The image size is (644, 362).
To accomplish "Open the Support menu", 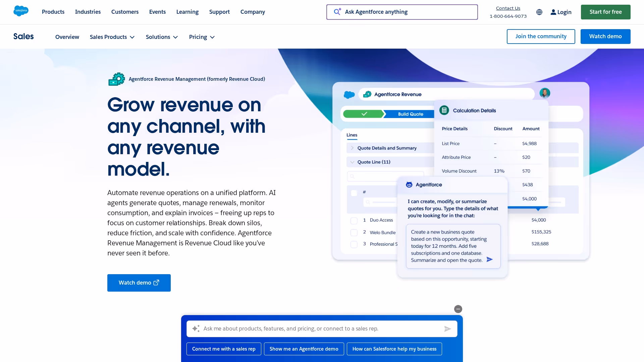I will coord(219,12).
